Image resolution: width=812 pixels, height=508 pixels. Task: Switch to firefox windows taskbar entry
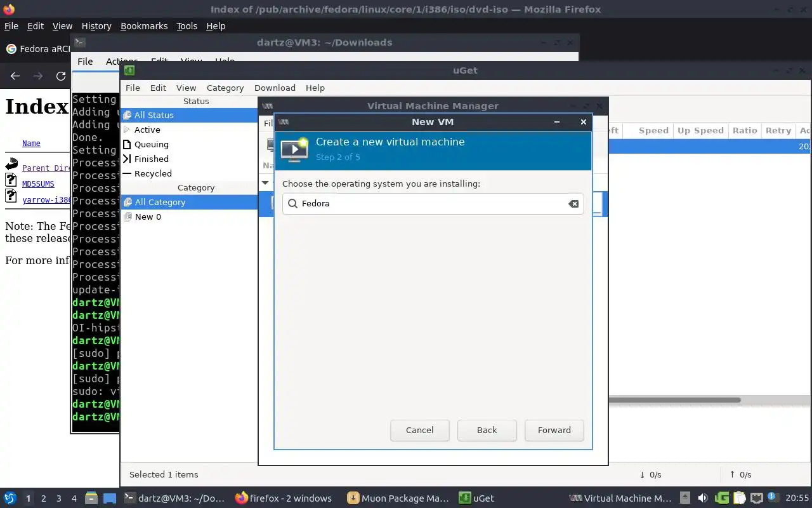pos(284,498)
